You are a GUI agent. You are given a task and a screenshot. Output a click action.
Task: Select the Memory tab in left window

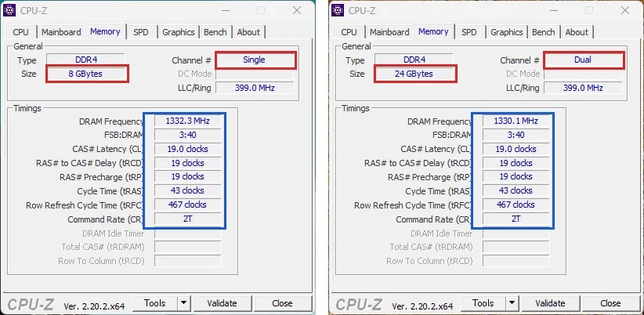pyautogui.click(x=105, y=31)
